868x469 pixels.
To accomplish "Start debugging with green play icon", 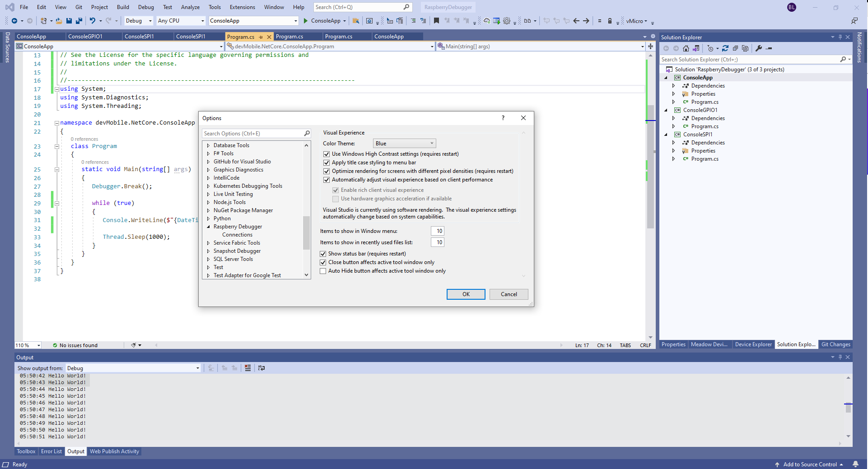I will [x=306, y=21].
